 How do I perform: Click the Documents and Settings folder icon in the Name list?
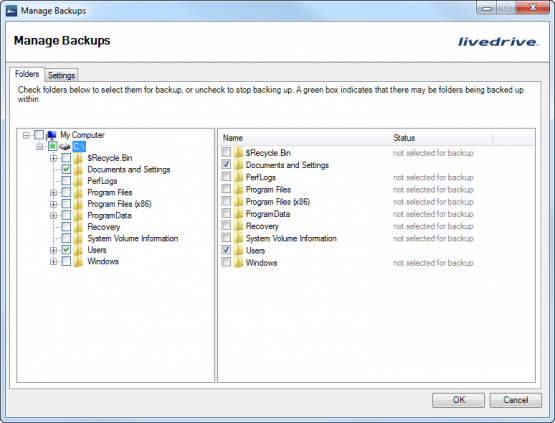tap(238, 165)
